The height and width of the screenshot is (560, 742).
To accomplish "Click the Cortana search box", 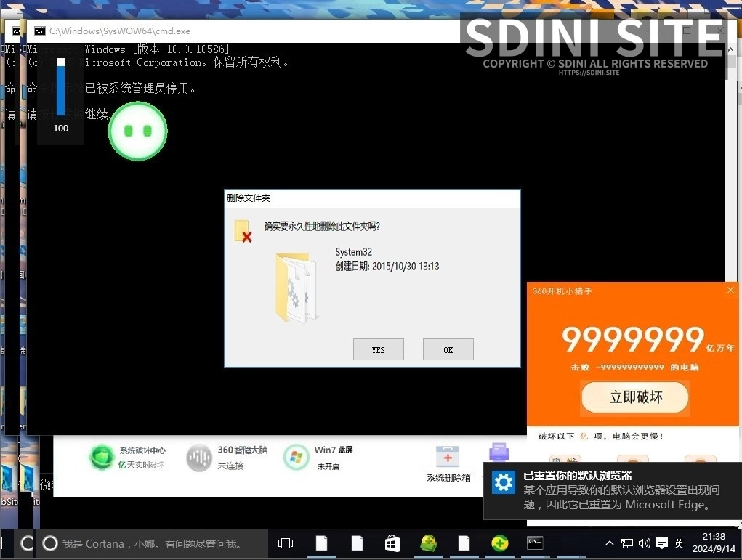I will pyautogui.click(x=154, y=544).
